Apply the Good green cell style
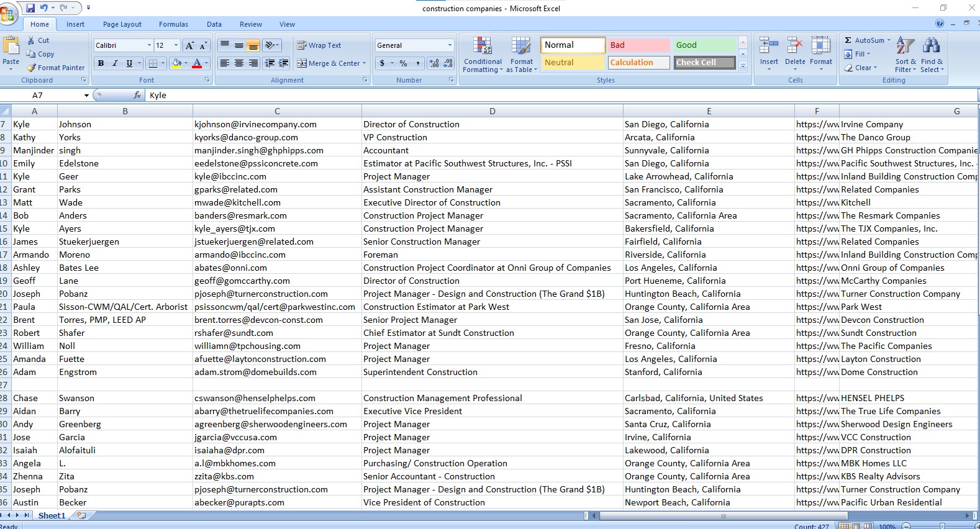The height and width of the screenshot is (529, 980). click(x=704, y=45)
